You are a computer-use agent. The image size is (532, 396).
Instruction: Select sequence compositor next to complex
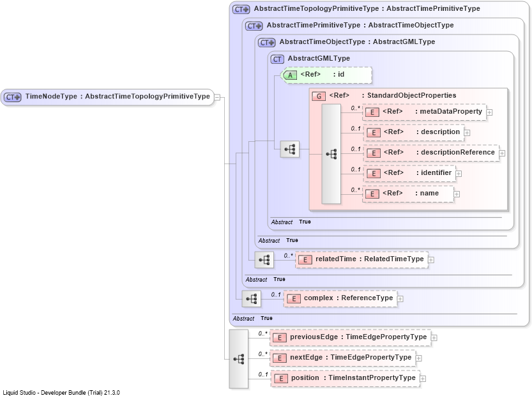[x=252, y=299]
